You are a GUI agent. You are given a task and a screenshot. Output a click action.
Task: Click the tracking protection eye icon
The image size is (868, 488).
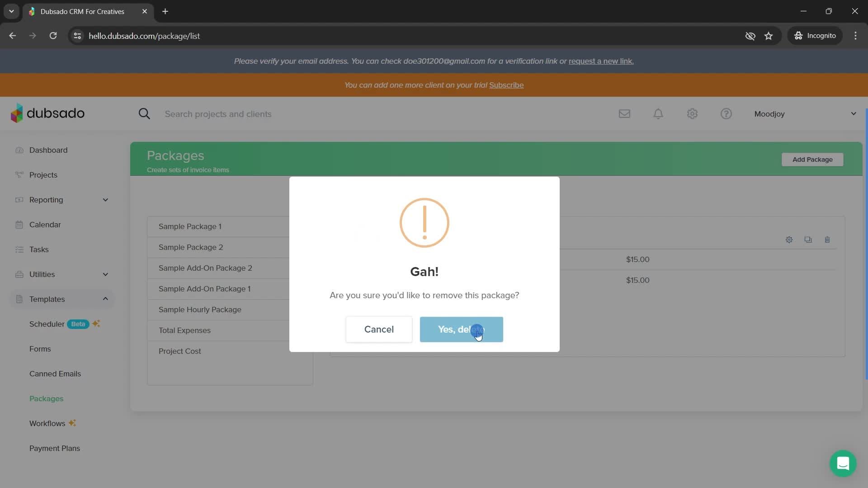pos(750,36)
